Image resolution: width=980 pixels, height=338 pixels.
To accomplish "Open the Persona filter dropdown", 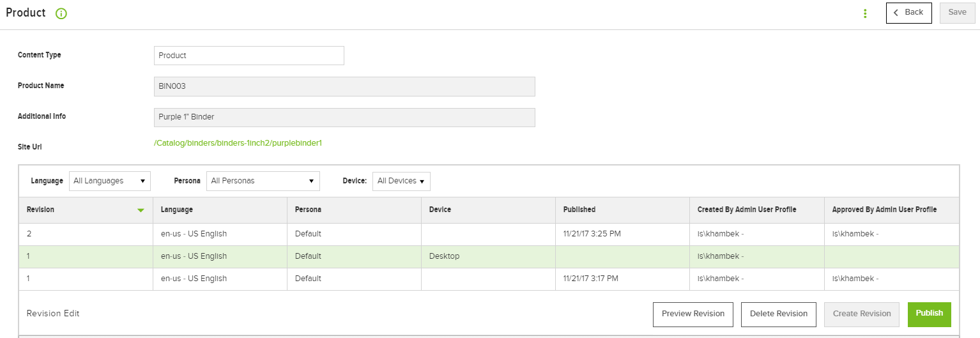I will [x=263, y=181].
